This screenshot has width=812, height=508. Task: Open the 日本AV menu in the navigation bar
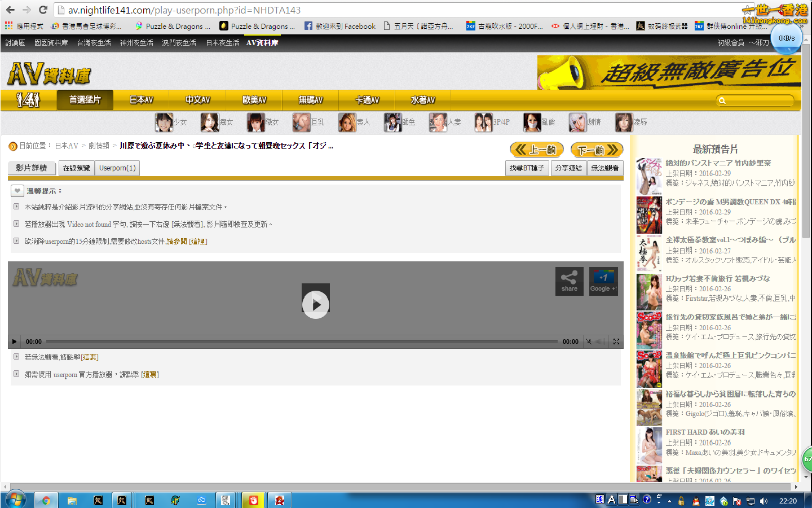[141, 100]
